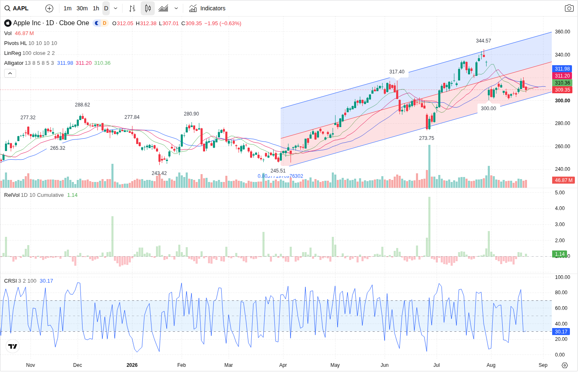Click the green 310.36 price axis label
The image size is (586, 392).
pos(562,83)
